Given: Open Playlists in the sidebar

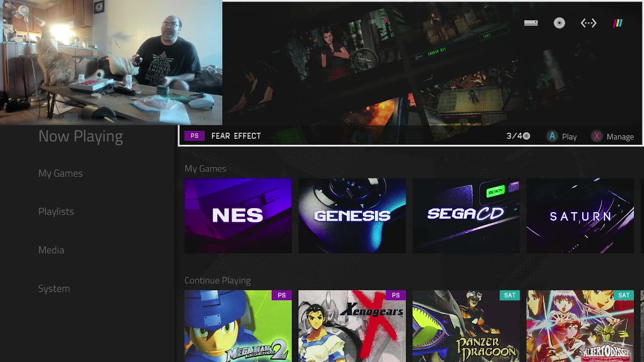Looking at the screenshot, I should click(56, 212).
